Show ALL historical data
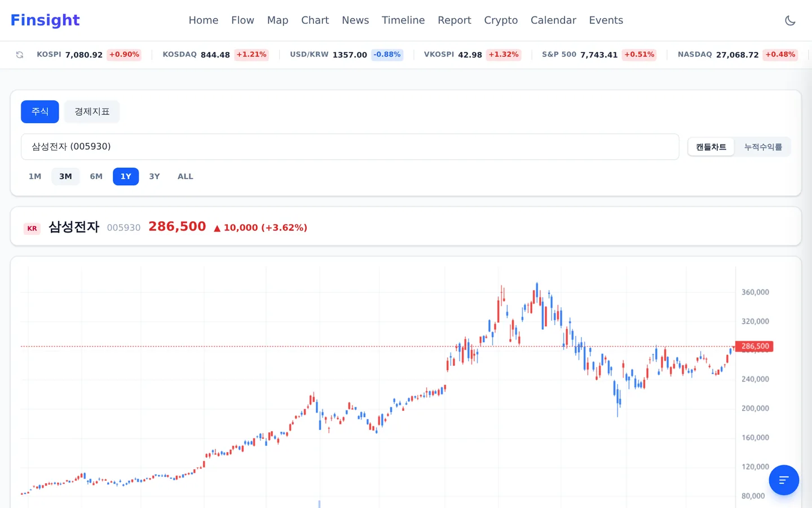This screenshot has height=508, width=812. [x=186, y=177]
